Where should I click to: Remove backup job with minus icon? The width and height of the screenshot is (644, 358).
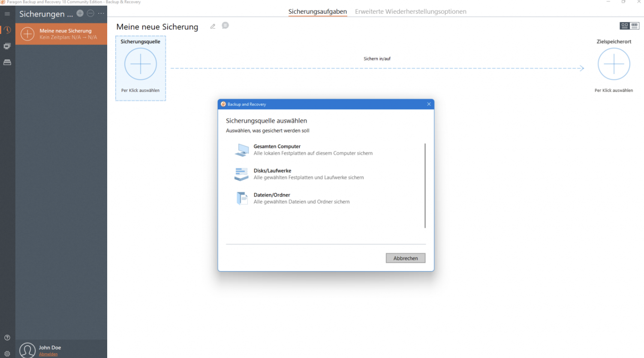click(90, 13)
